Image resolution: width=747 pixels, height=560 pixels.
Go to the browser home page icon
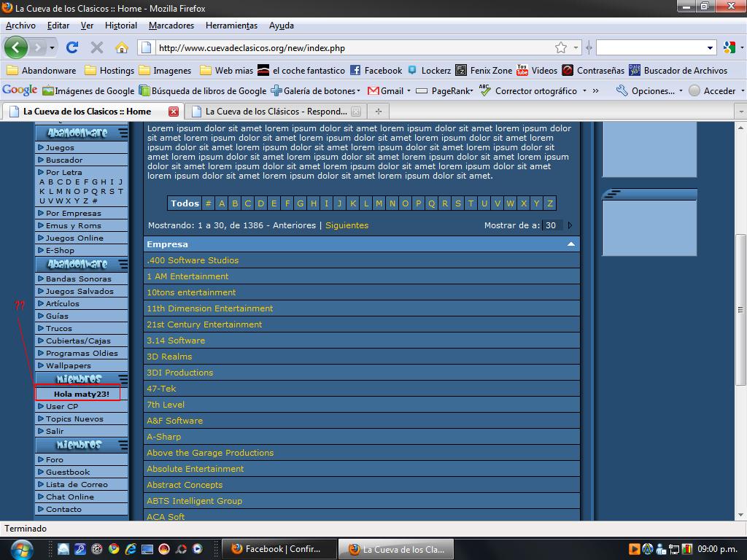point(122,47)
